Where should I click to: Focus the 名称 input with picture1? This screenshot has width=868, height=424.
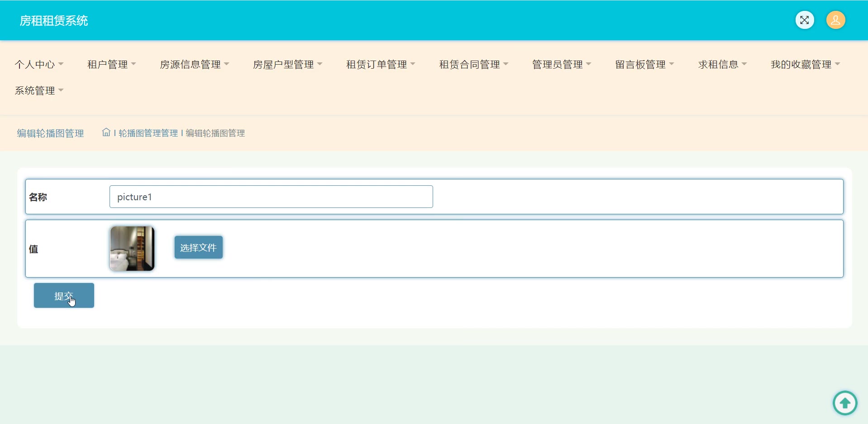tap(271, 197)
